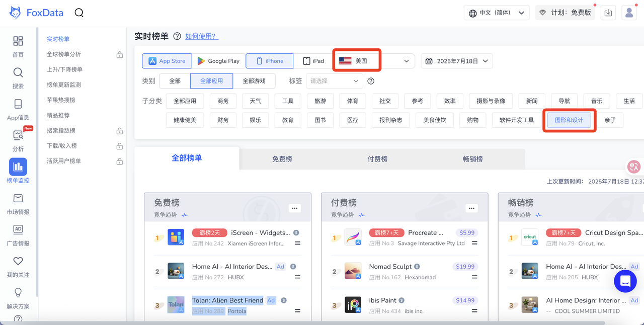Select 全部游戏 category
This screenshot has height=325, width=644.
coord(254,81)
